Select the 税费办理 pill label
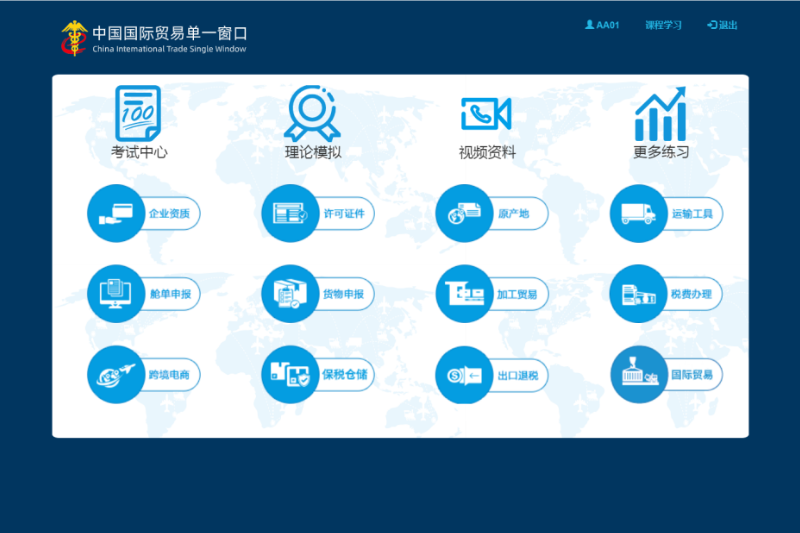The width and height of the screenshot is (800, 533). [x=691, y=294]
